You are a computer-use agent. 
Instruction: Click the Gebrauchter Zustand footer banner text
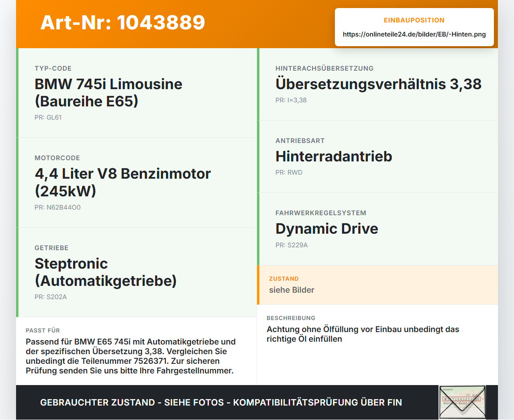221,402
